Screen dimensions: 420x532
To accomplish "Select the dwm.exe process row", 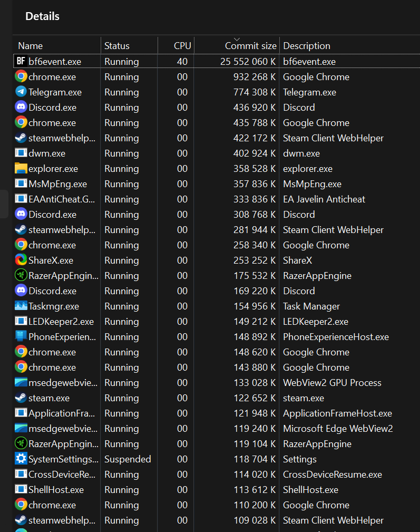I will click(x=216, y=153).
